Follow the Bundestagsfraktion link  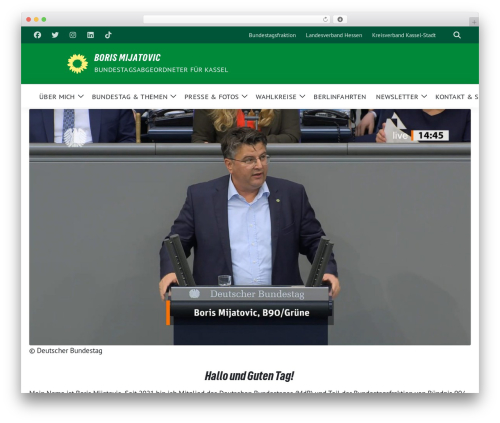point(272,35)
